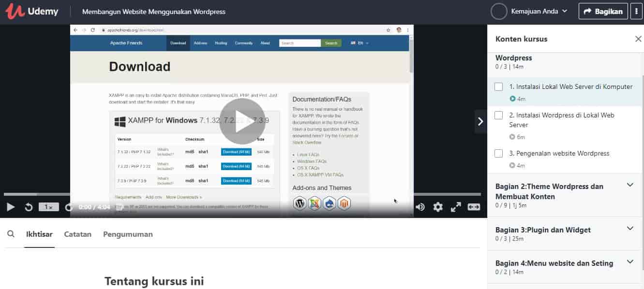Play video with the big center play button
Image resolution: width=644 pixels, height=289 pixels.
[242, 121]
